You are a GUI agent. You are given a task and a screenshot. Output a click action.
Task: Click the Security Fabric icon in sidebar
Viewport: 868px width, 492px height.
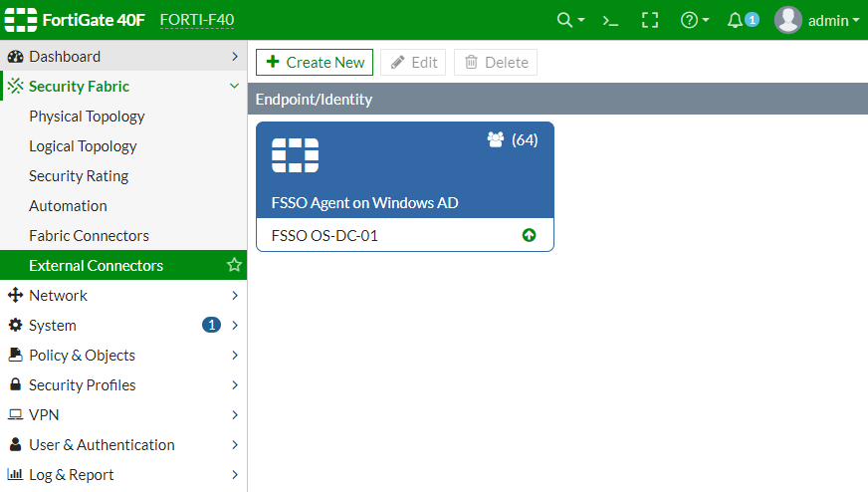[16, 86]
